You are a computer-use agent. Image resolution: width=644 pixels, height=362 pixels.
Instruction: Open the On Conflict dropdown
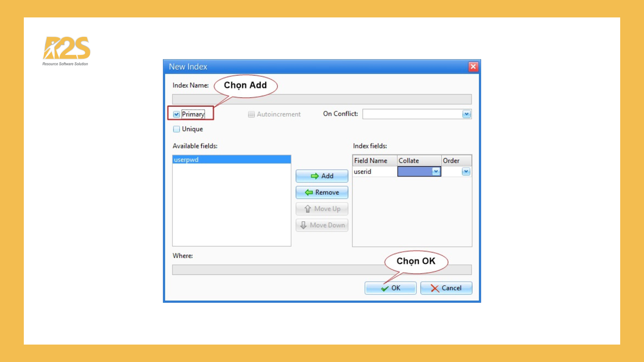pos(466,114)
